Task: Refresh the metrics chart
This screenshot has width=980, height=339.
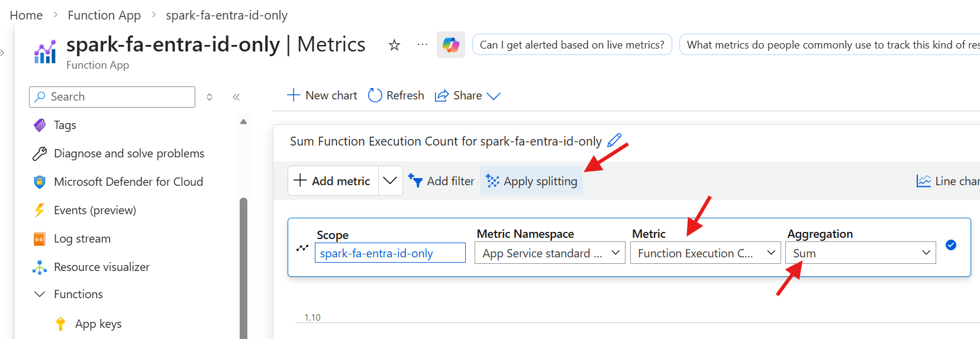Action: (x=396, y=95)
